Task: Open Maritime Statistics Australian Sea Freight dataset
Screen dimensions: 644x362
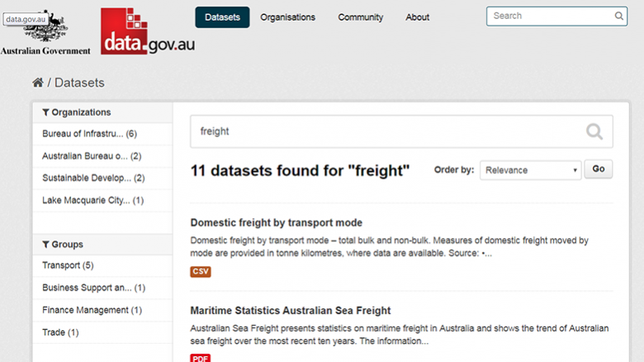Action: click(x=291, y=311)
